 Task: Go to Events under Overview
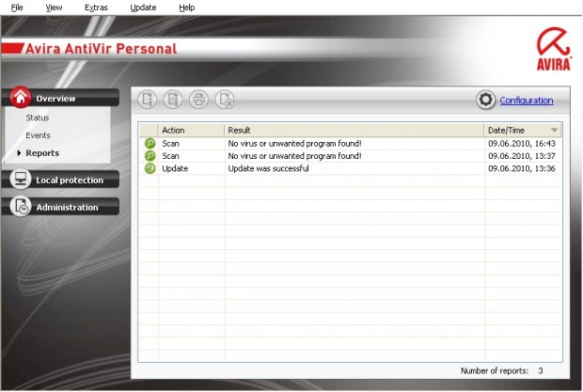coord(38,135)
